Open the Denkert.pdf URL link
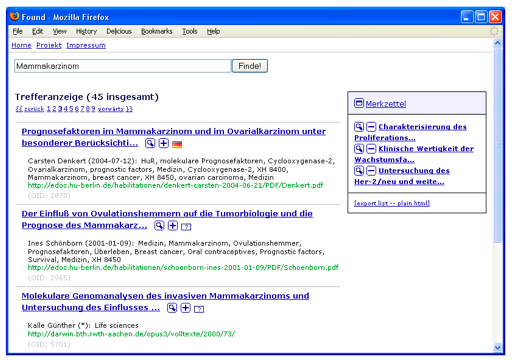 175,185
